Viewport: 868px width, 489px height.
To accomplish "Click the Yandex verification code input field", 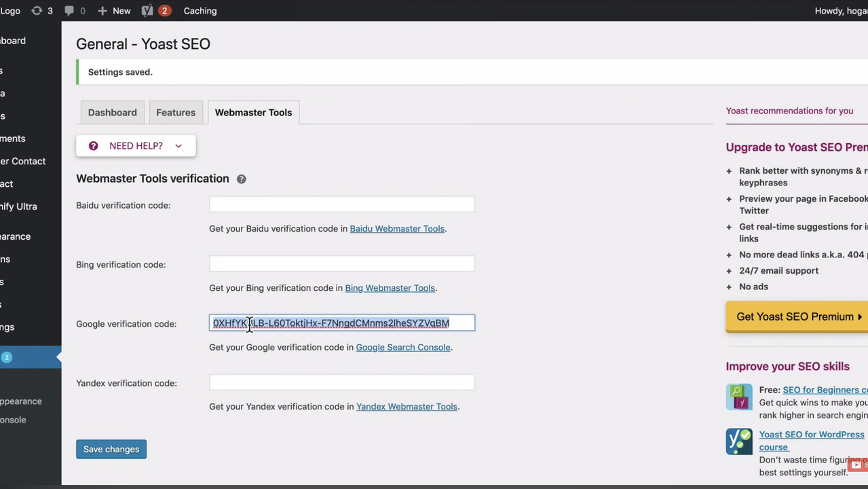I will pyautogui.click(x=341, y=382).
